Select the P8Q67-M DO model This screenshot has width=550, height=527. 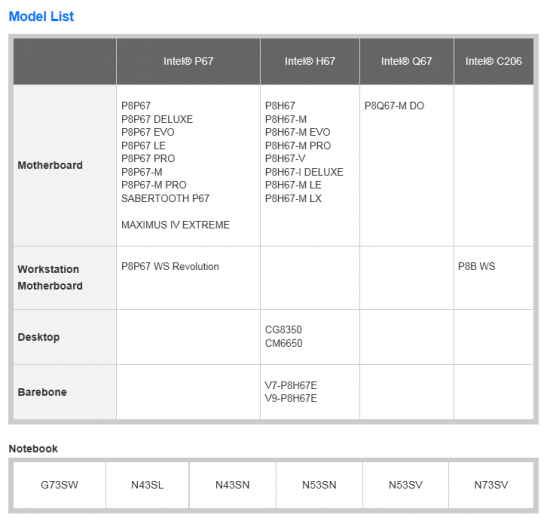pos(394,106)
